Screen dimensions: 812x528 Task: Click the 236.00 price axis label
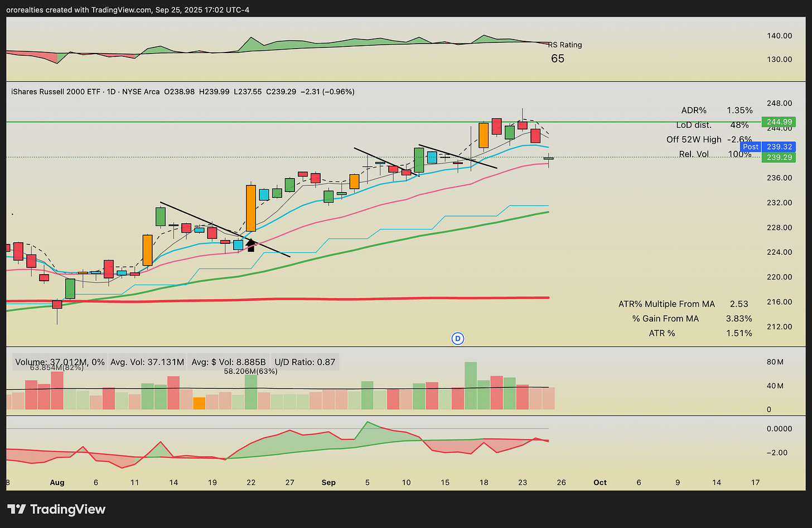[780, 178]
